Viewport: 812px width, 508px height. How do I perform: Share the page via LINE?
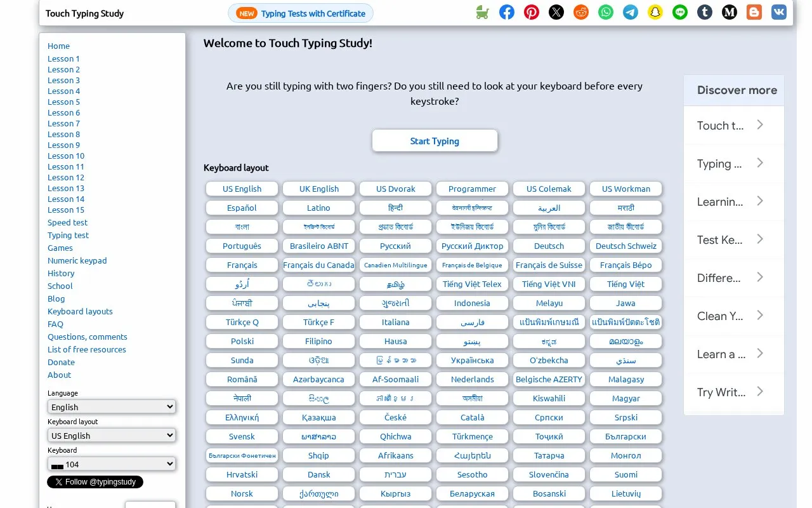(x=680, y=12)
